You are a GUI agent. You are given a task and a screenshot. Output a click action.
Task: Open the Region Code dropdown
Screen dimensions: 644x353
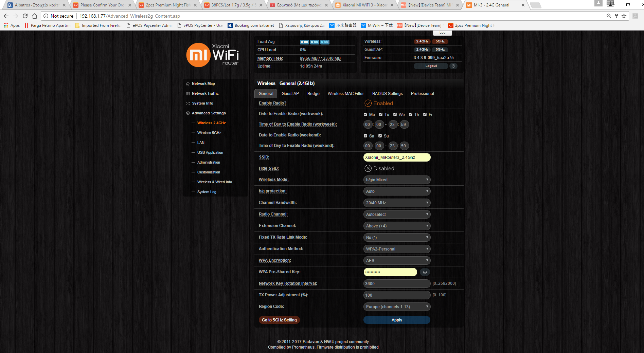coord(397,307)
